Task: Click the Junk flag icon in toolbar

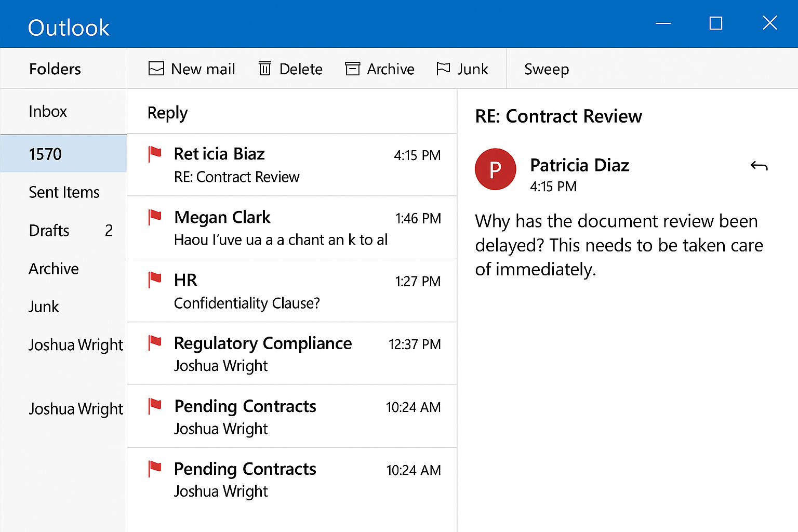Action: [443, 69]
